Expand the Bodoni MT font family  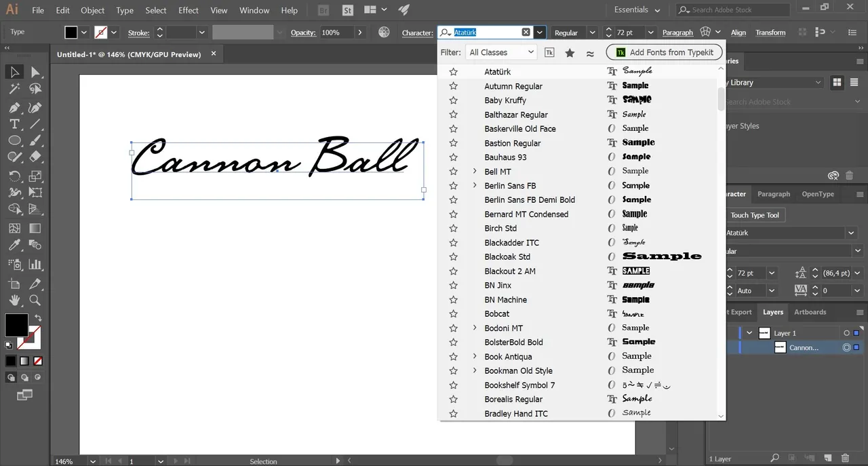(475, 328)
